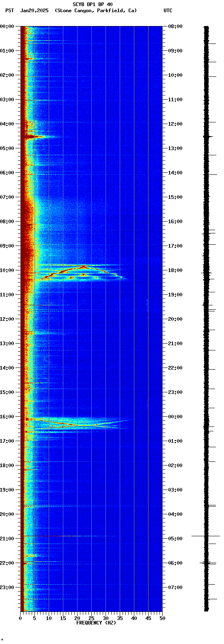This screenshot has width=224, height=644.
Task: Select the 22:00 label on PST axis
Action: (7, 563)
